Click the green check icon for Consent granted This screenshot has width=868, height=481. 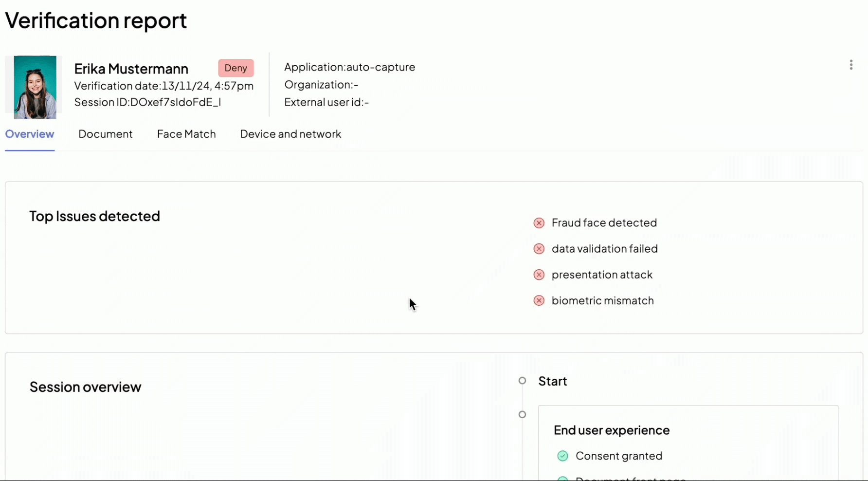[x=562, y=456]
